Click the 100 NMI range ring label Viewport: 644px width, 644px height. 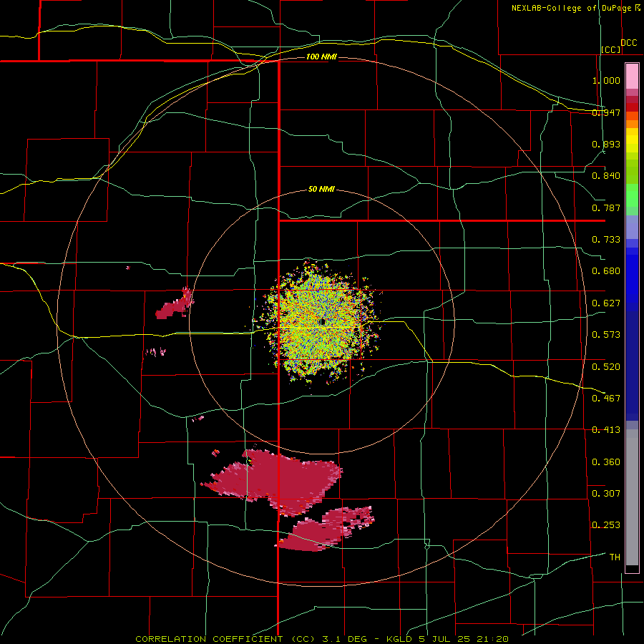coord(321,57)
